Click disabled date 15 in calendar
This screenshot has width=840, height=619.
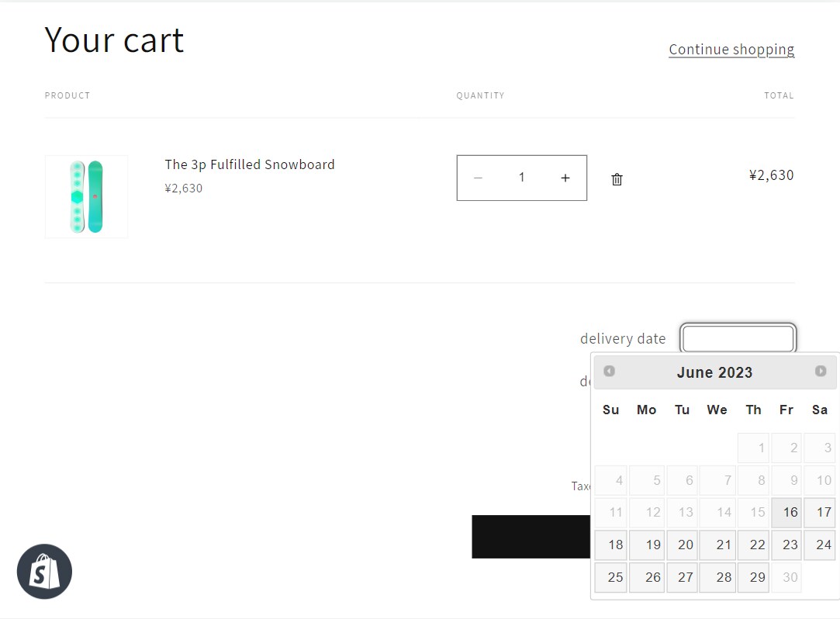click(x=753, y=513)
